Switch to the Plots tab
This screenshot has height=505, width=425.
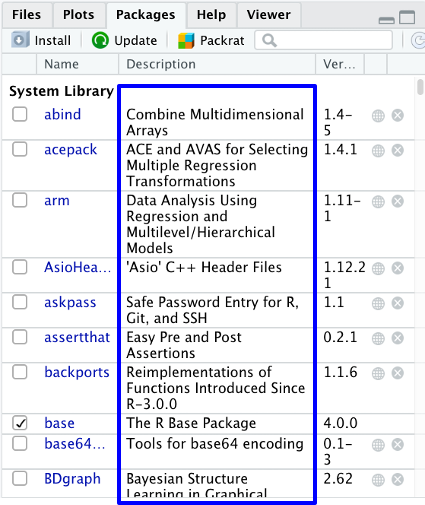[x=79, y=15]
